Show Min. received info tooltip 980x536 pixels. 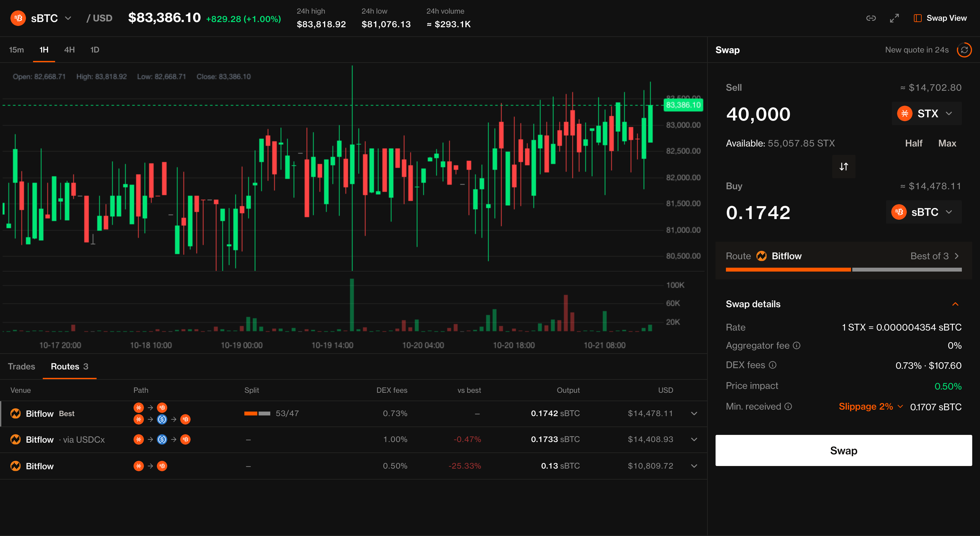pos(788,406)
